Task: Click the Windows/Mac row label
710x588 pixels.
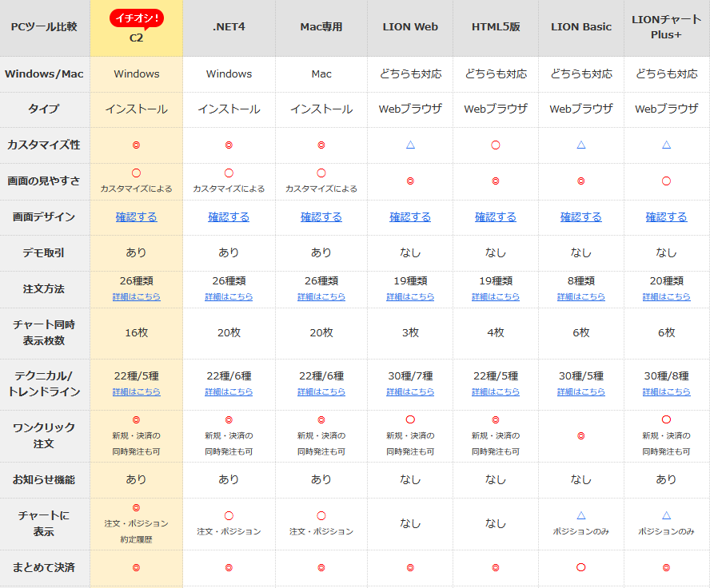Action: point(44,73)
